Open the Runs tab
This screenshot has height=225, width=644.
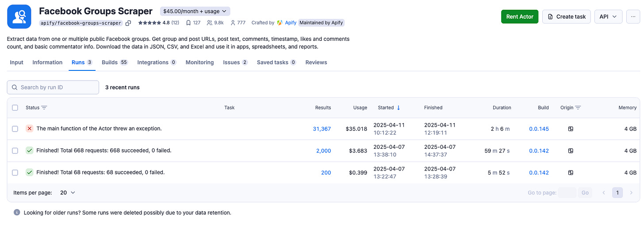pyautogui.click(x=82, y=62)
